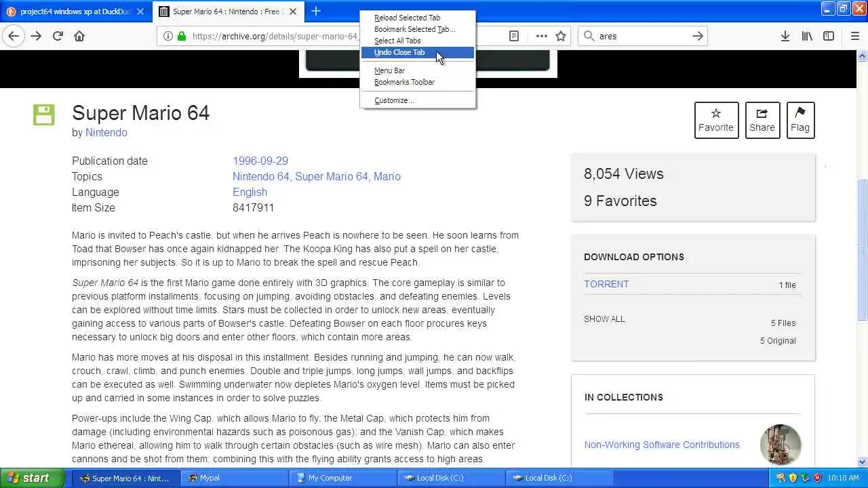Click the green tray icon beside red shield
The image size is (868, 488).
(x=806, y=478)
